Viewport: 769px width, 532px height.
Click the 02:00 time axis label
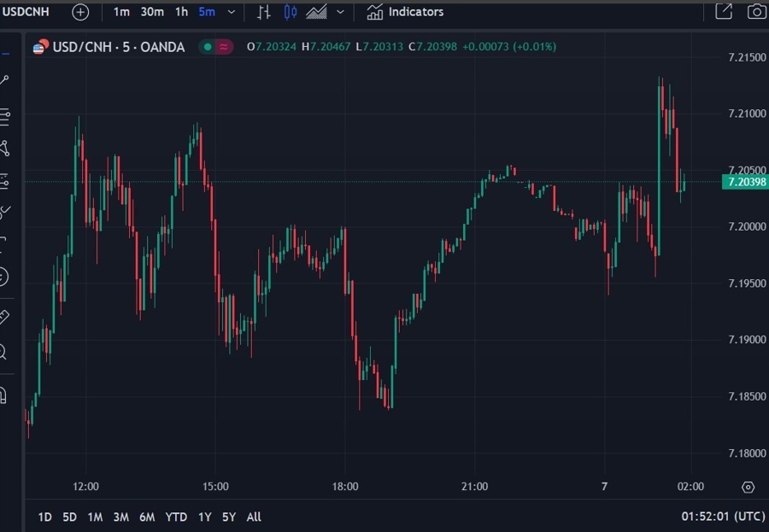click(x=690, y=487)
